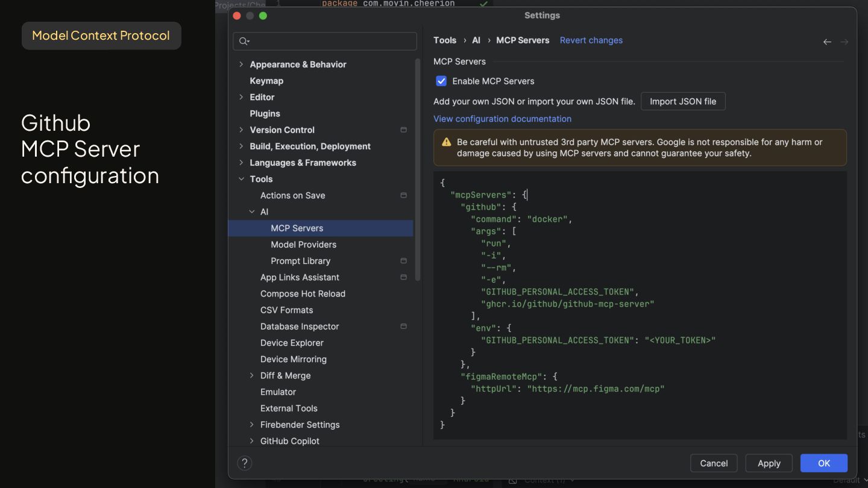The width and height of the screenshot is (868, 488).
Task: Open the Keymap settings page
Action: click(266, 81)
